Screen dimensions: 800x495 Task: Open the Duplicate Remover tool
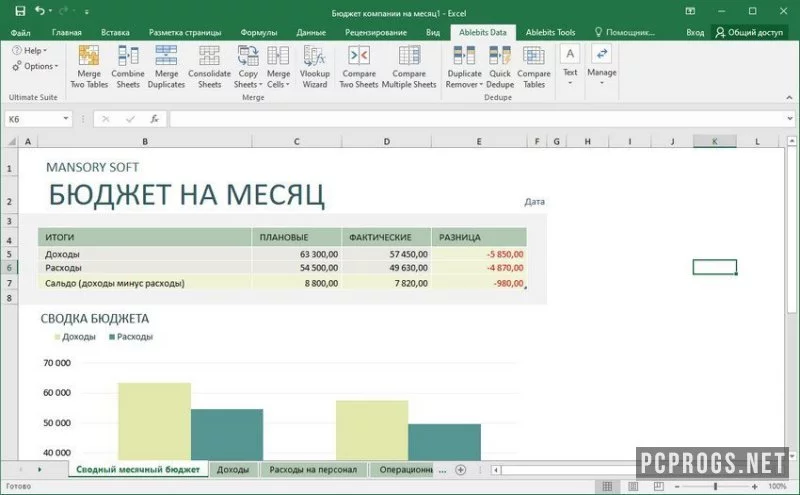(464, 67)
